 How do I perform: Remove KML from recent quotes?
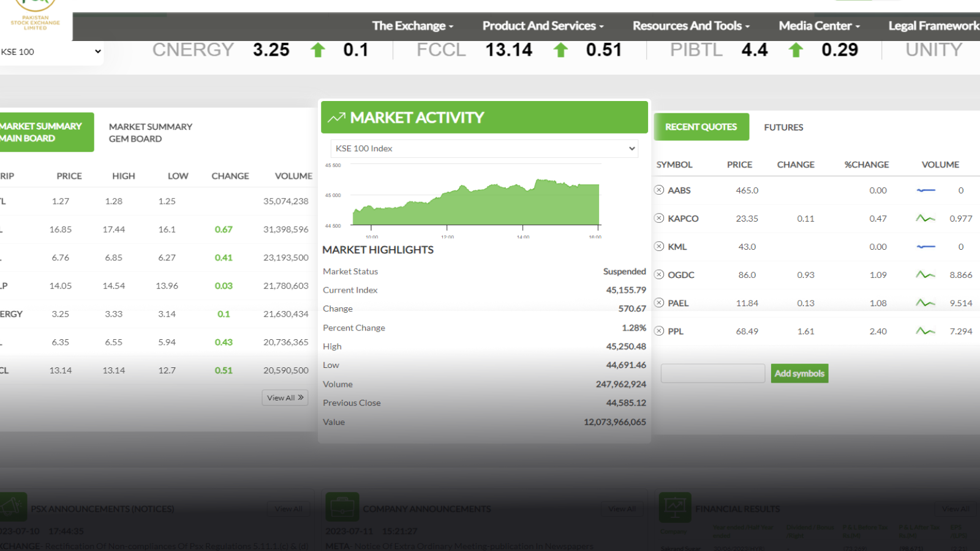click(x=659, y=246)
